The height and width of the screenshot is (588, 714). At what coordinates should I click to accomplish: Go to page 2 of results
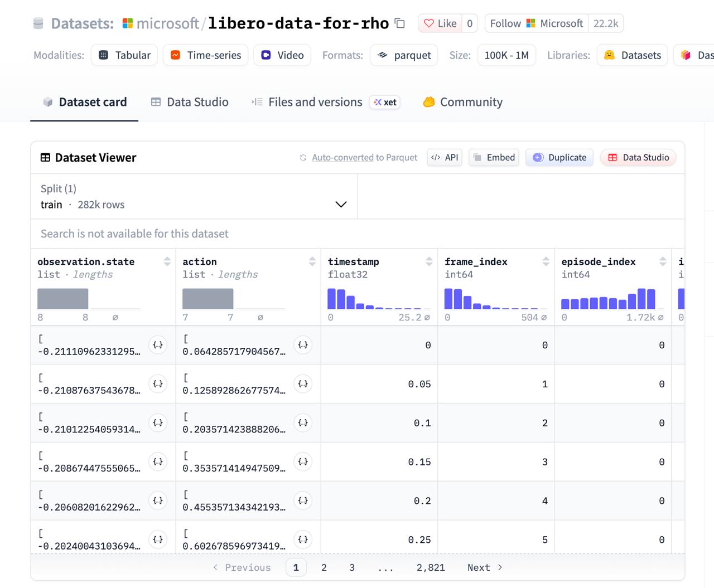pyautogui.click(x=324, y=567)
